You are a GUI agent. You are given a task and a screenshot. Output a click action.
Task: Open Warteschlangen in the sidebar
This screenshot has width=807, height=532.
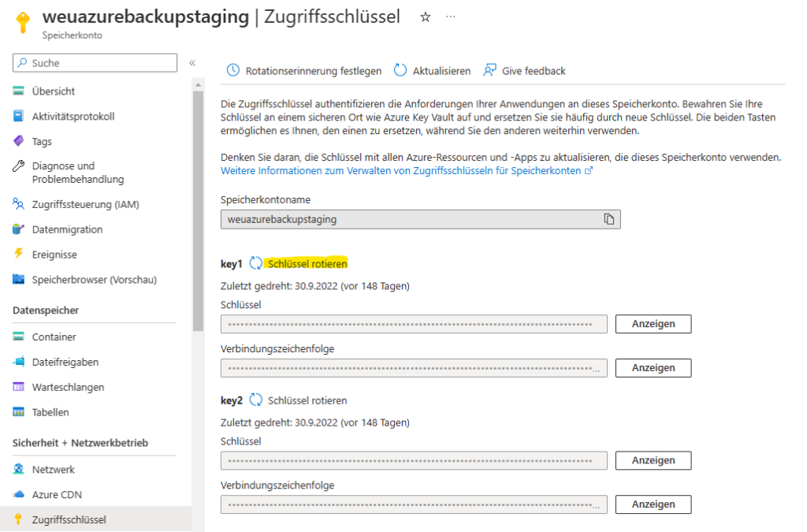tap(68, 387)
